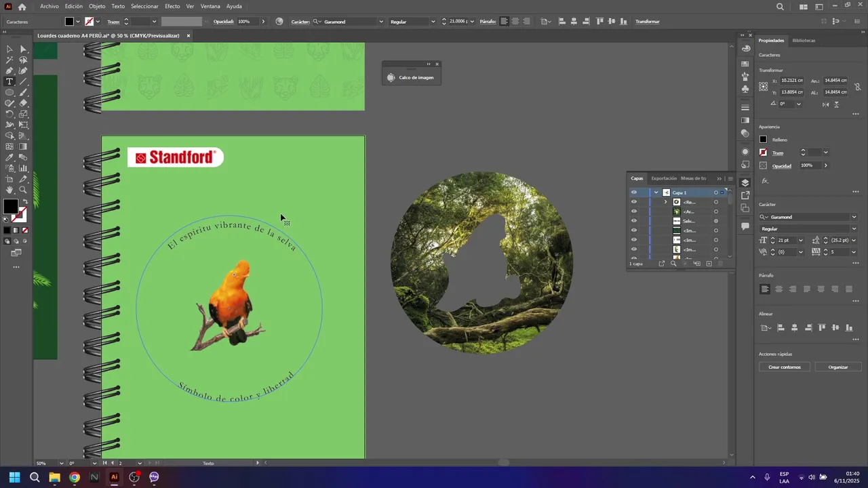Select the Eyedropper tool
Screen dimensions: 868x488
point(9,157)
